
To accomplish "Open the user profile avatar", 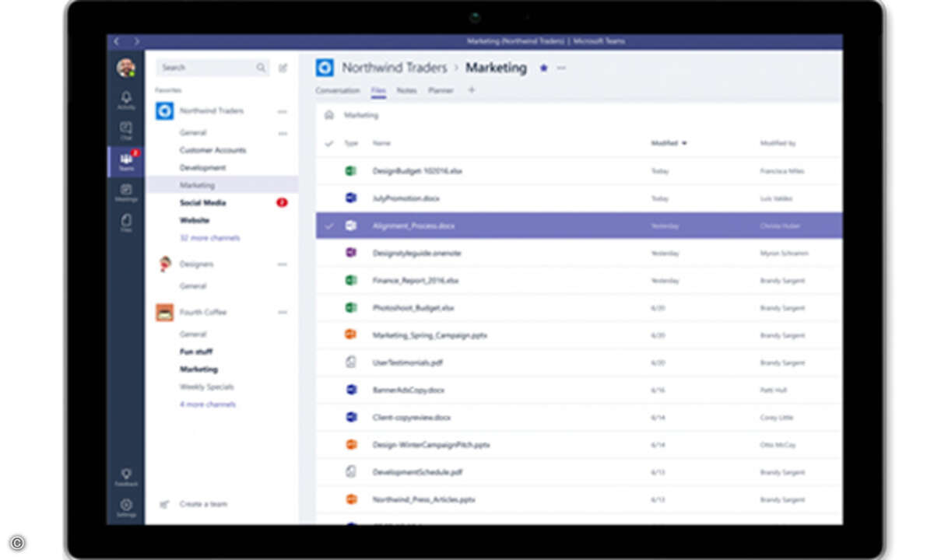I will (126, 68).
